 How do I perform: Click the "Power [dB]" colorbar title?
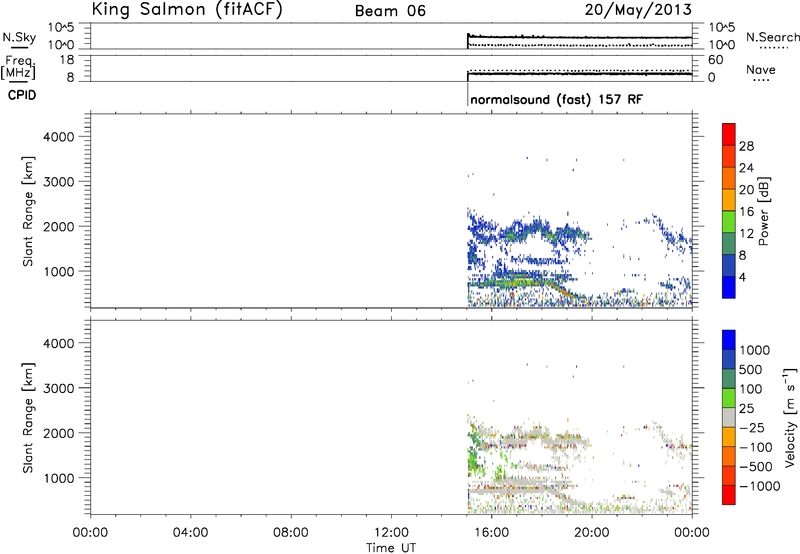click(763, 211)
